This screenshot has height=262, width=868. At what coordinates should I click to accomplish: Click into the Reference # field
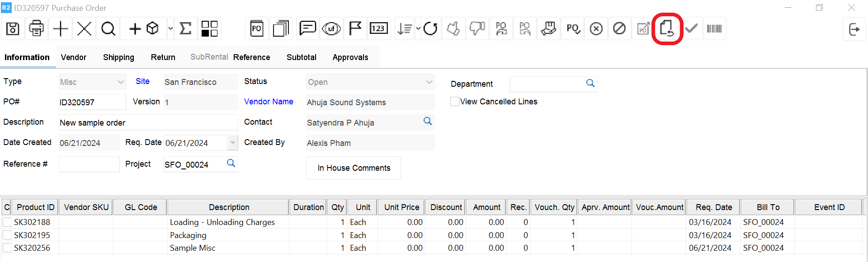[89, 164]
